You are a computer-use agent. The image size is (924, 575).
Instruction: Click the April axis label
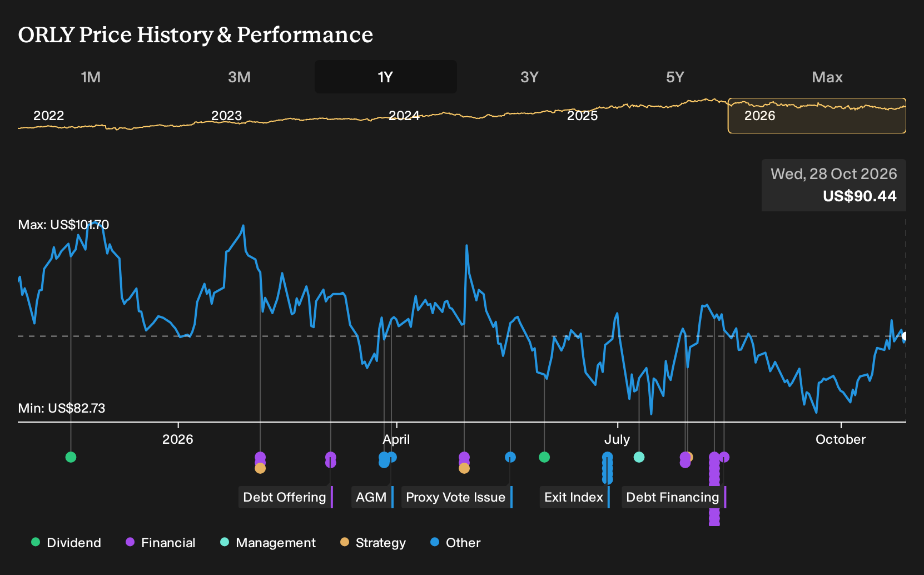tap(396, 439)
